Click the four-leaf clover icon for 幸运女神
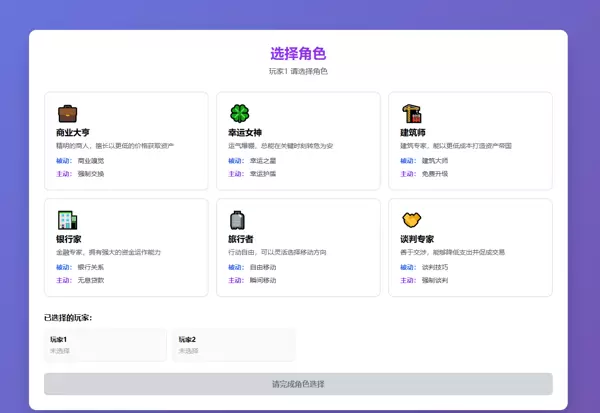This screenshot has height=413, width=600. 239,113
